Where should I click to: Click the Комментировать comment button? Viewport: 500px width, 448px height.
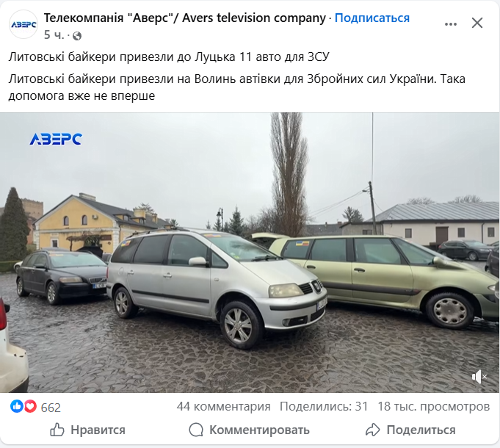(x=249, y=430)
